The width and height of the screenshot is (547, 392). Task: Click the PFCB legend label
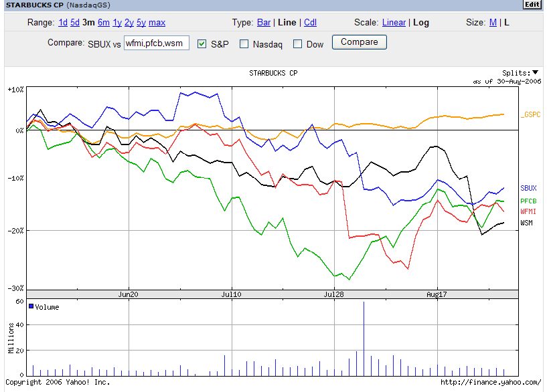[528, 201]
